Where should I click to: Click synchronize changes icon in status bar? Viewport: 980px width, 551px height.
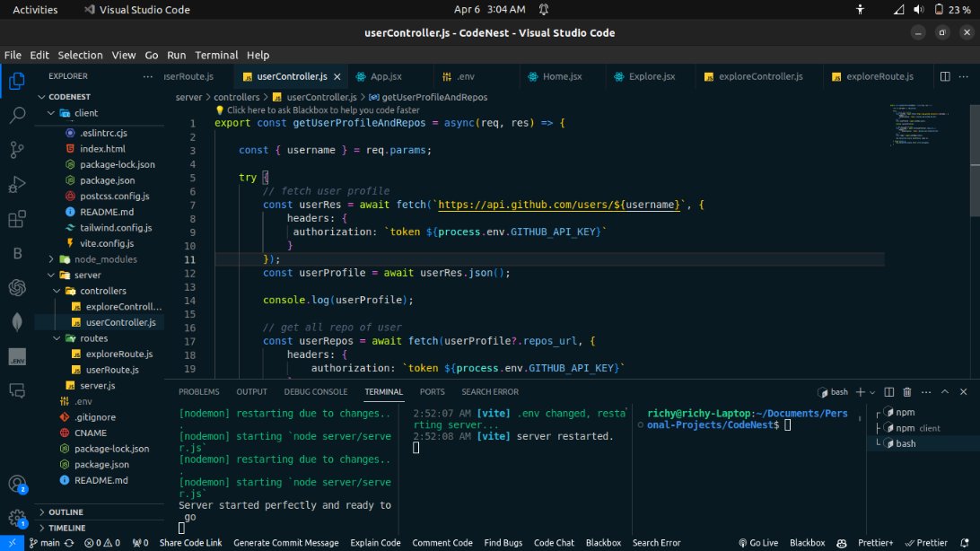[69, 543]
